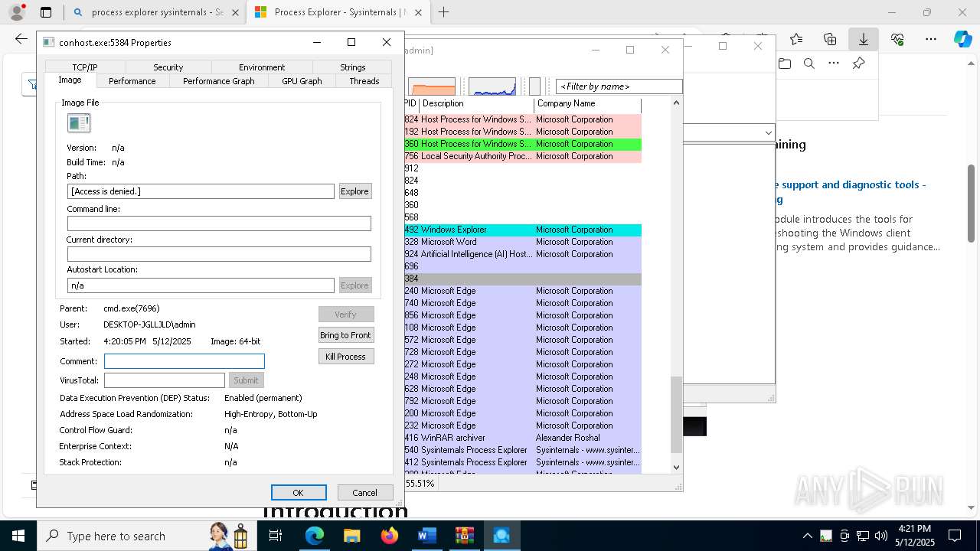Sort by the Company Name column header

coord(587,103)
